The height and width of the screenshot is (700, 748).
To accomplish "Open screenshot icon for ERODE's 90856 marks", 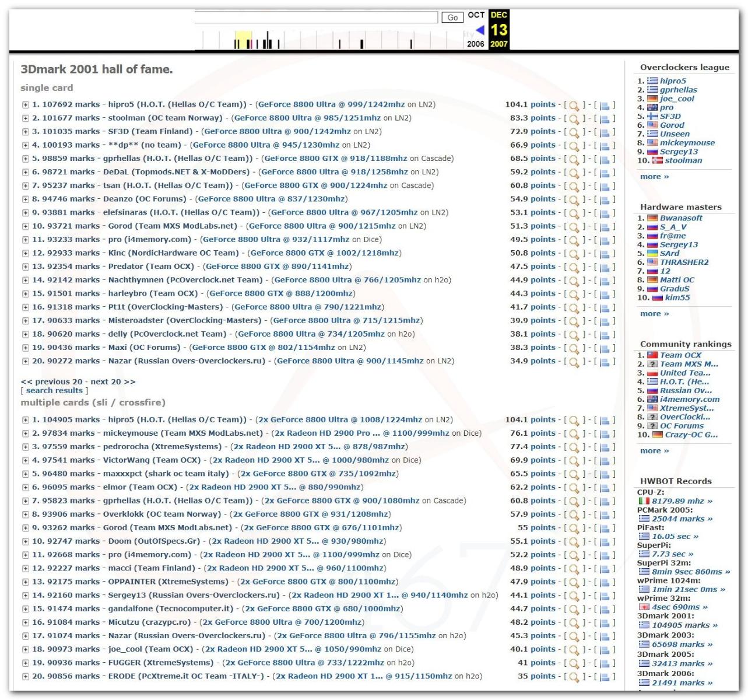I will (x=605, y=677).
